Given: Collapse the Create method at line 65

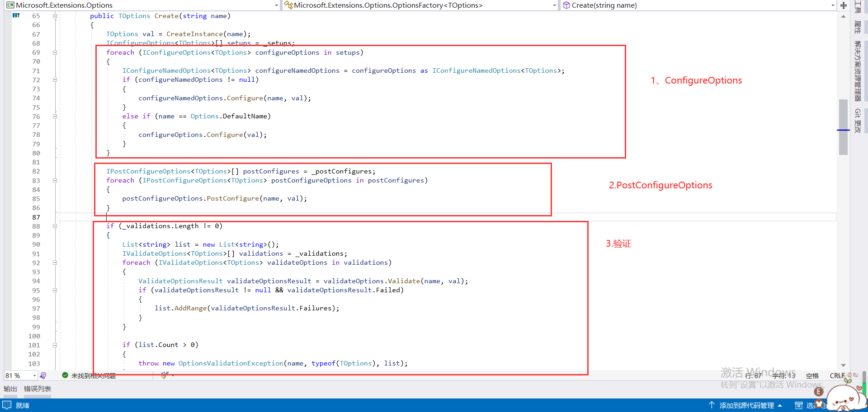Looking at the screenshot, I should click(x=55, y=16).
